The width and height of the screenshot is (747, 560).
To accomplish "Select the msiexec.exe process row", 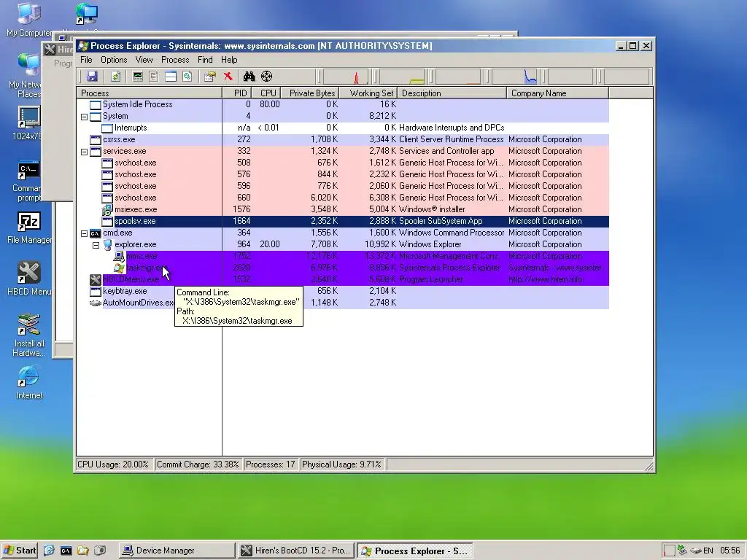I will (x=343, y=209).
